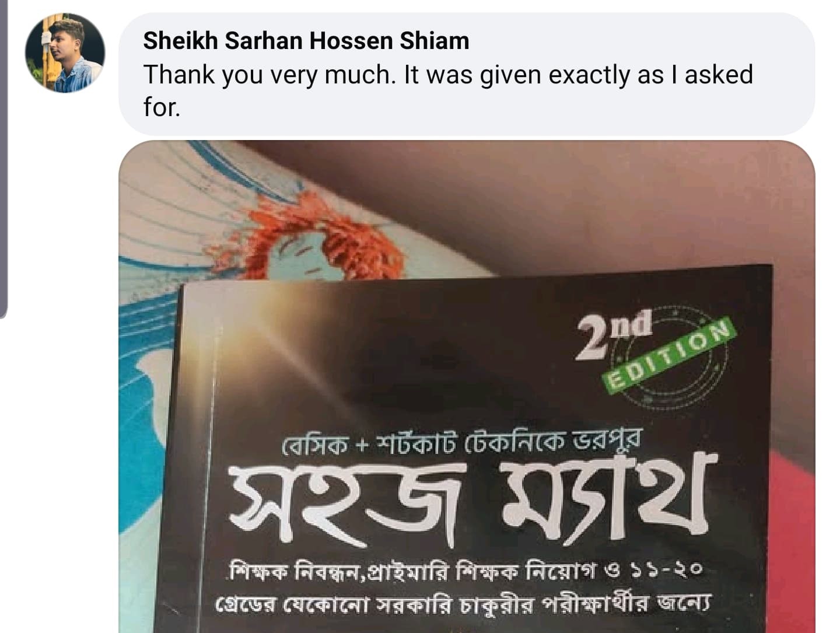
Task: Click the grey vertical bar at left edge
Action: pos(3,159)
